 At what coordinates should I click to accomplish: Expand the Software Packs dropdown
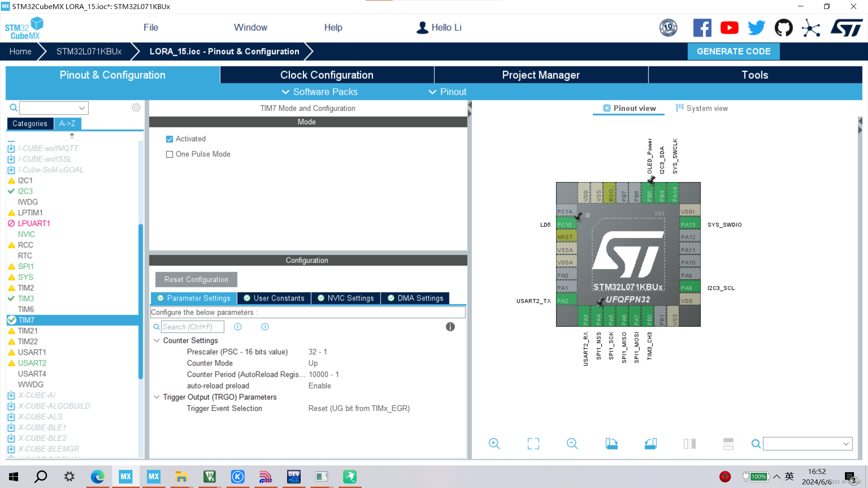click(x=320, y=92)
